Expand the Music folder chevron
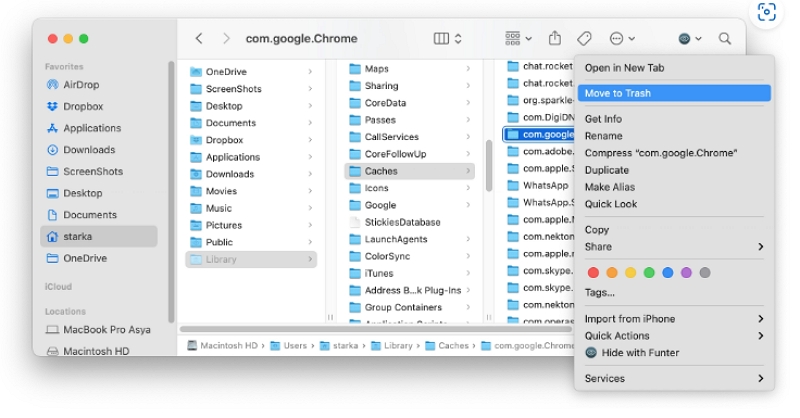This screenshot has width=800, height=418. 310,208
